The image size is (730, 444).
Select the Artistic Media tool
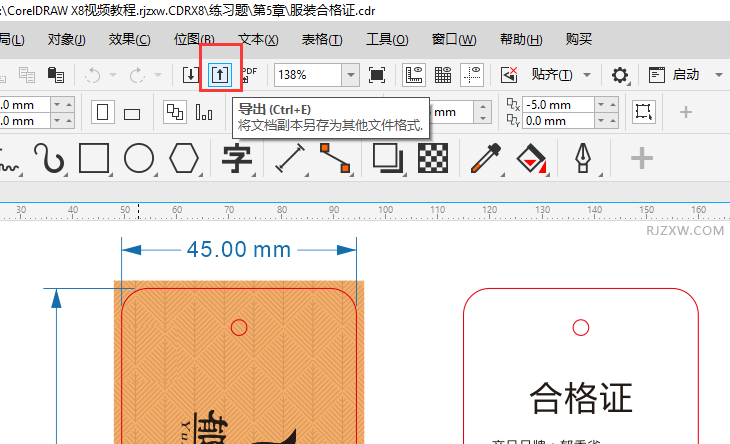coord(49,159)
